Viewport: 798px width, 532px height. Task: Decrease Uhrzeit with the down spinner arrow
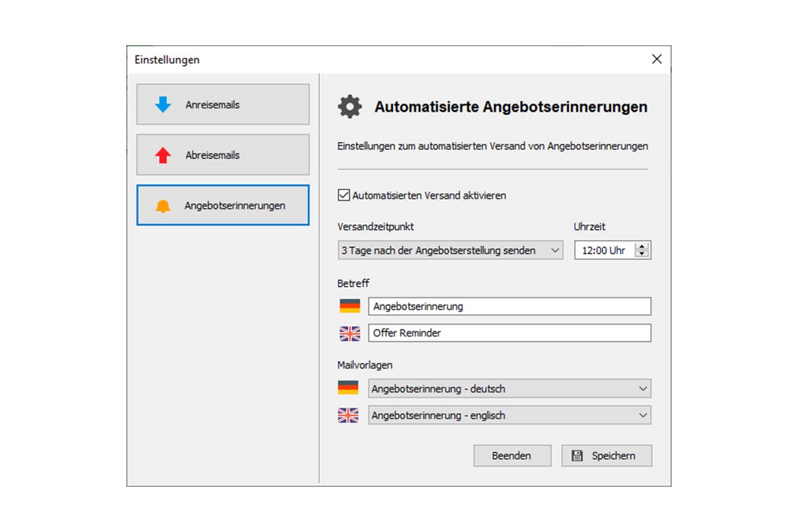coord(642,254)
